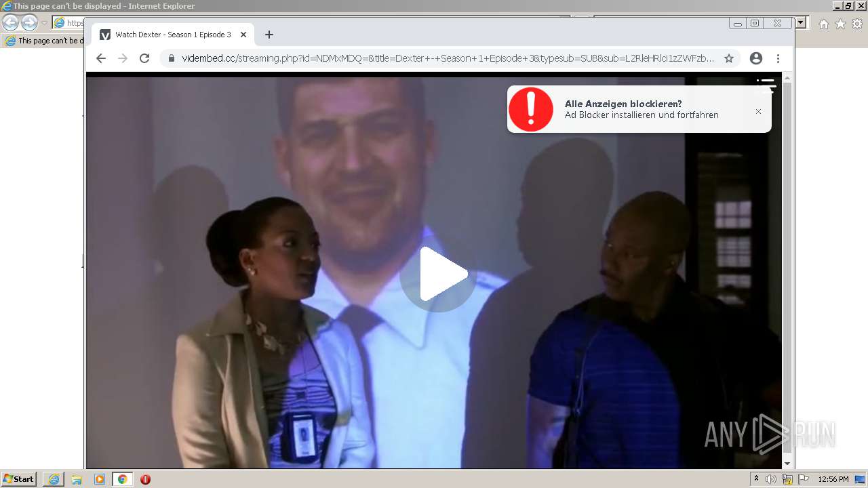Image resolution: width=868 pixels, height=488 pixels.
Task: Open Internet Explorer tools gear
Action: [857, 24]
